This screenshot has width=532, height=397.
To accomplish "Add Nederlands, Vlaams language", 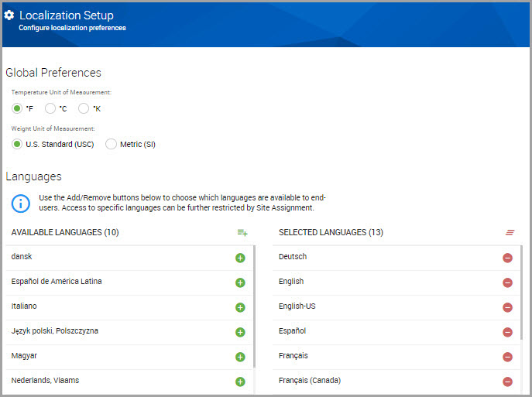I will pos(240,382).
